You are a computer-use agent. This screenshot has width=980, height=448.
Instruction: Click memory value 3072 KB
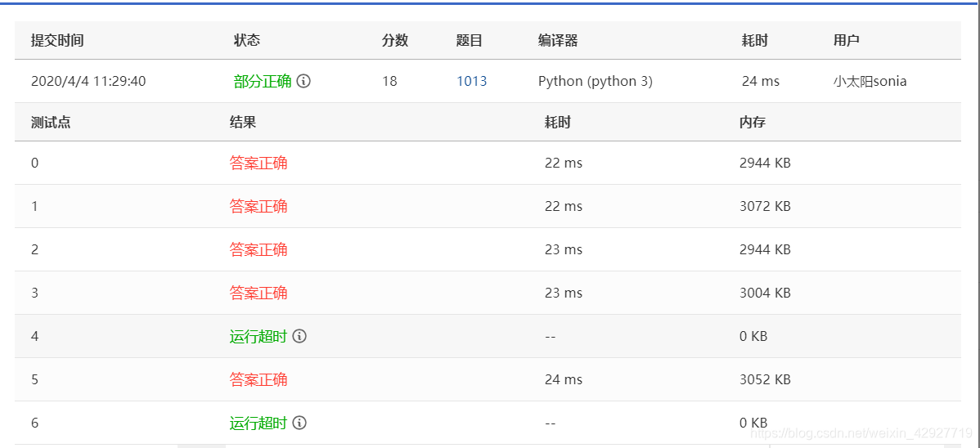click(764, 206)
